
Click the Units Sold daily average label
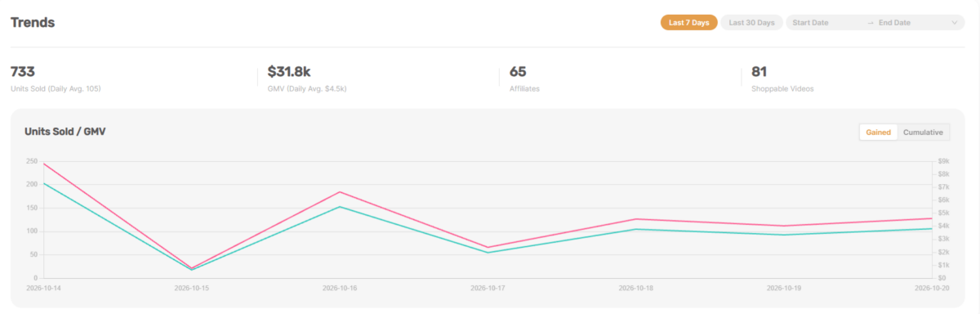pyautogui.click(x=56, y=88)
